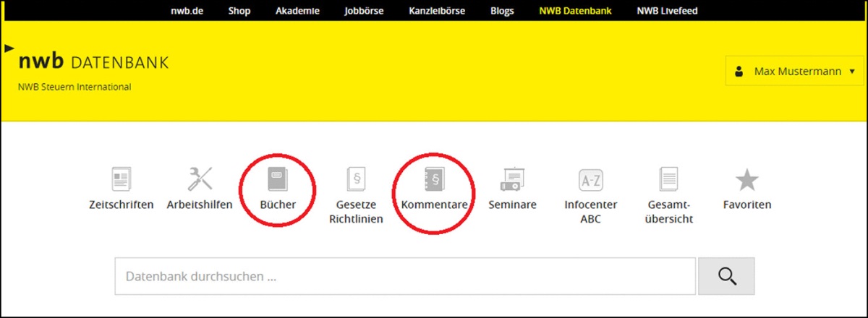Click the Arbeitshilfen tools icon
The image size is (868, 318).
(200, 179)
